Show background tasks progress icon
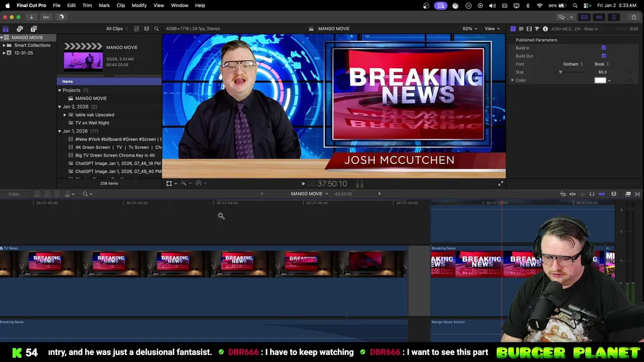Screen dimensions: 644x362 (61, 17)
